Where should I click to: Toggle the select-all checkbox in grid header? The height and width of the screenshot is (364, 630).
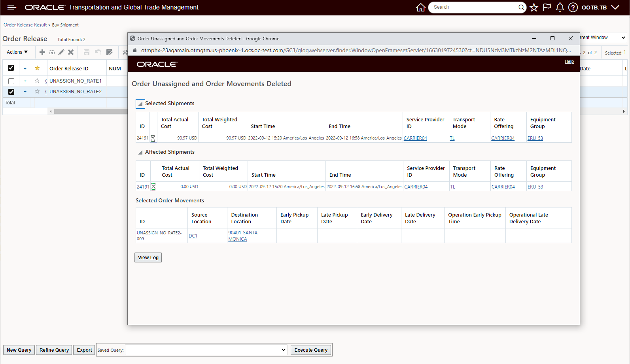[x=11, y=68]
